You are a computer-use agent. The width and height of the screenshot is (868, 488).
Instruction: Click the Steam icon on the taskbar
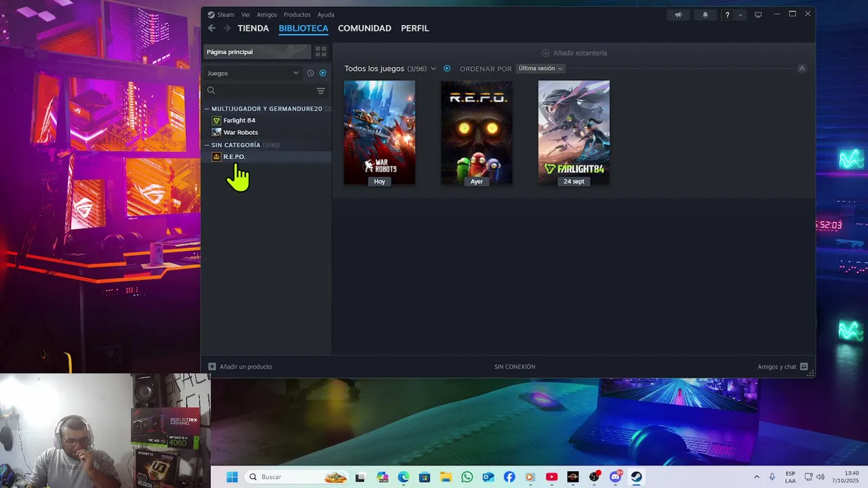click(636, 477)
